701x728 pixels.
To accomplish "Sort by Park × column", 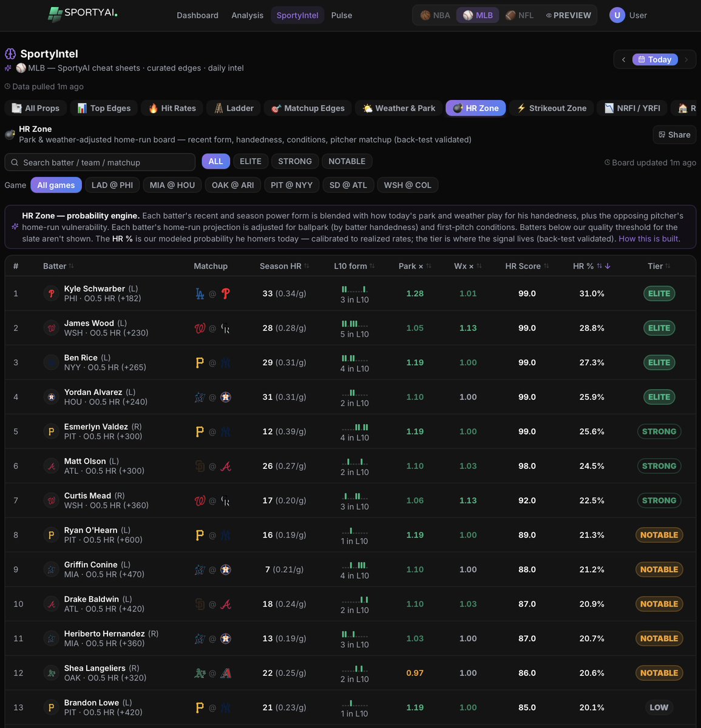I will [x=415, y=266].
